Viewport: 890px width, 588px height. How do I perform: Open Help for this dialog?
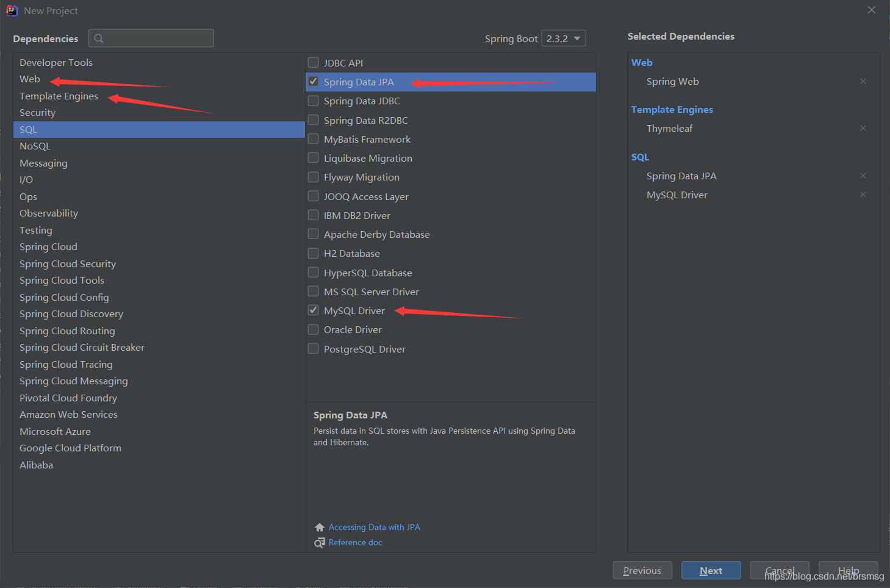coord(849,570)
